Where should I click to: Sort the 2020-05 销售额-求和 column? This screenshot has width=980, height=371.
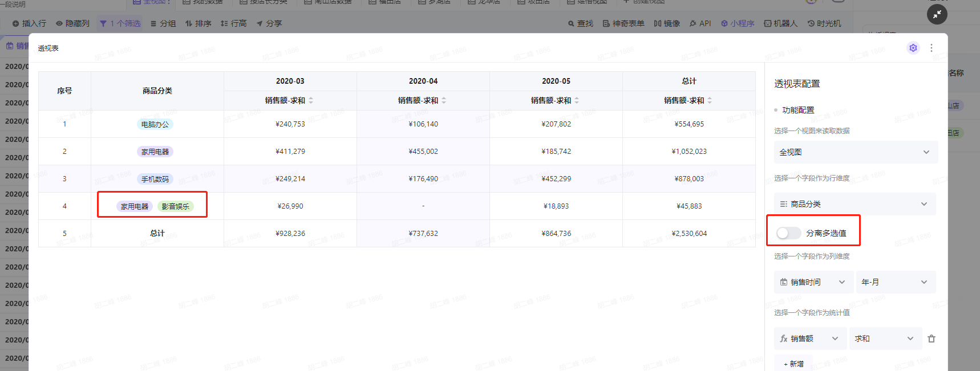[x=577, y=100]
